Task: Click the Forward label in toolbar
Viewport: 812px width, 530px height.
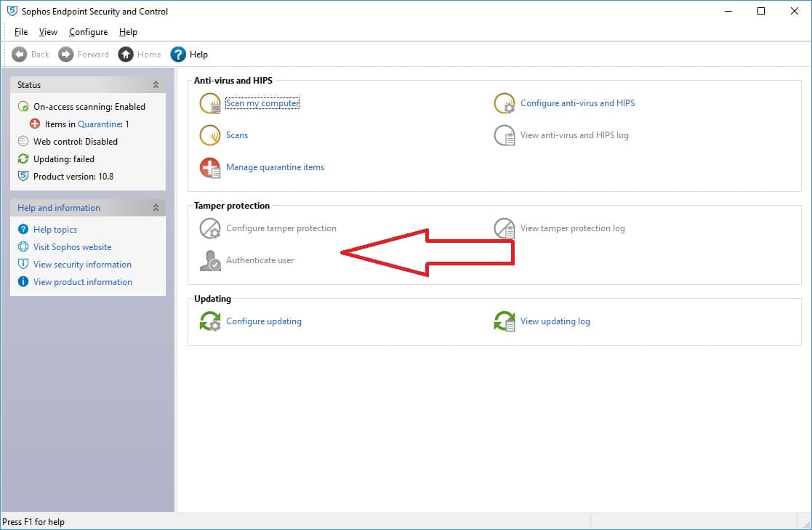Action: [x=93, y=55]
